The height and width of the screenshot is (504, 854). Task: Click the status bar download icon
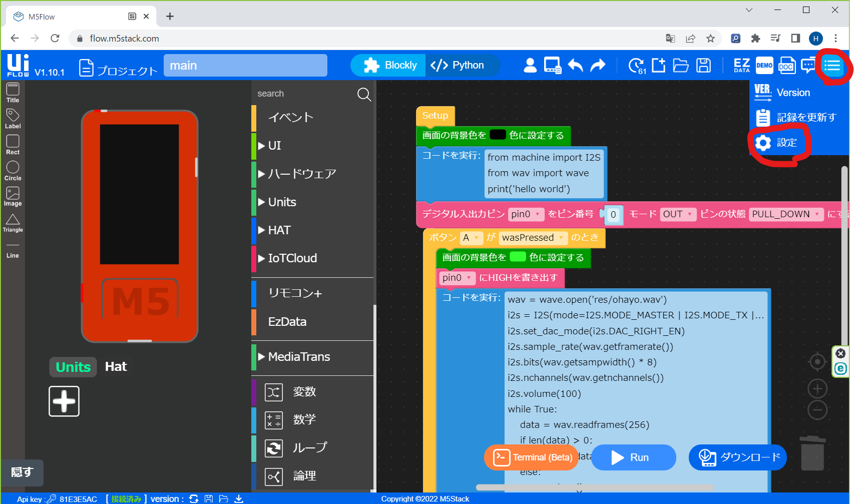tap(239, 498)
